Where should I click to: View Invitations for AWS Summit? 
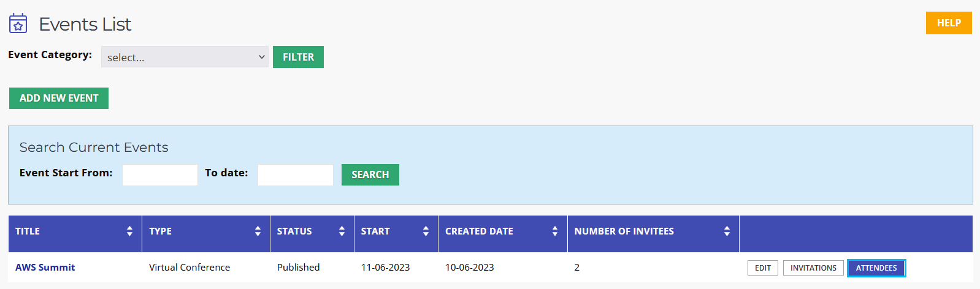click(x=813, y=268)
